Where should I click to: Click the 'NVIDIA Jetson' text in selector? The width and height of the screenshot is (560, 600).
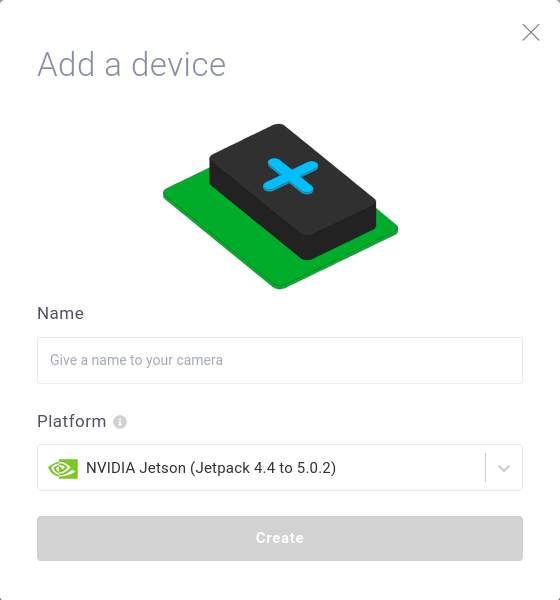[x=136, y=468]
